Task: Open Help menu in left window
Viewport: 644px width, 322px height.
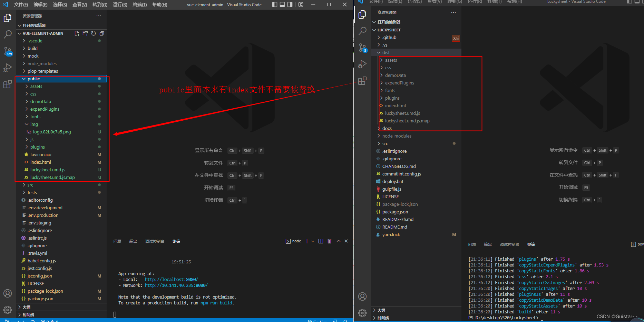Action: tap(159, 4)
